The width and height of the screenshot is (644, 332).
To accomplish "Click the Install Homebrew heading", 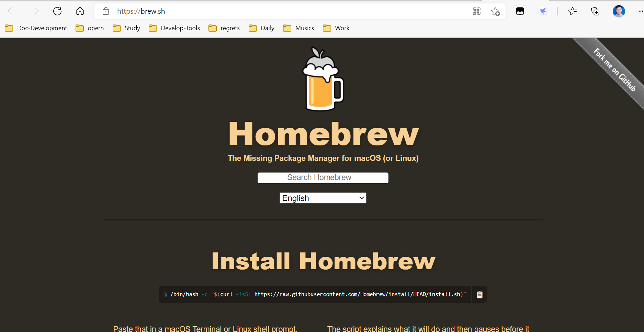I will (x=323, y=261).
